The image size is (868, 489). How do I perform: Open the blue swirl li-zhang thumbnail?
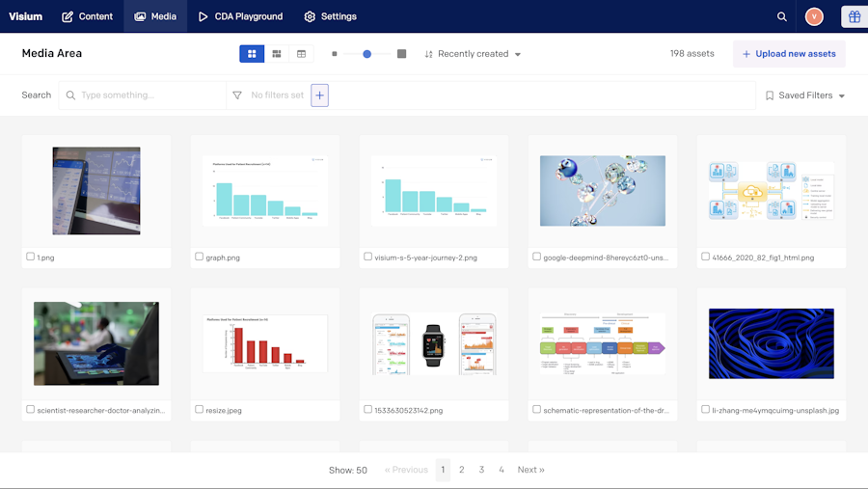point(772,344)
